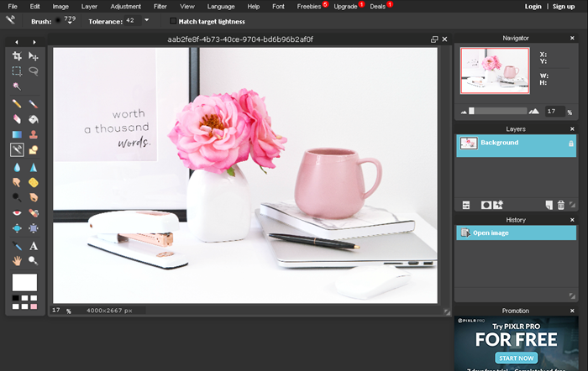
Task: Open layer settings in Layers panel
Action: (465, 205)
